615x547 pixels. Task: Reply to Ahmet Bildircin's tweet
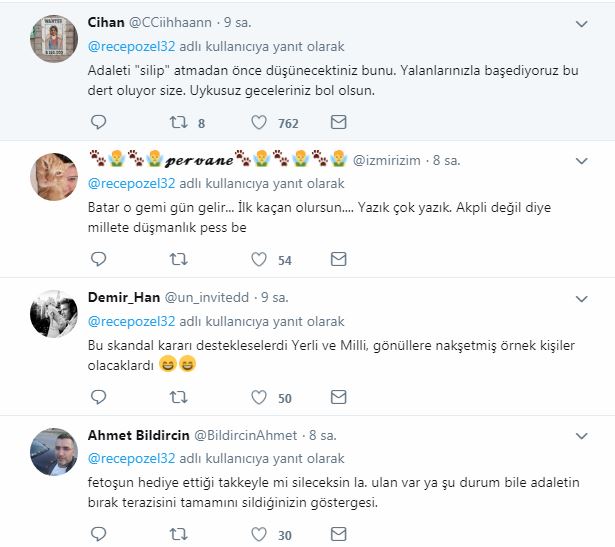98,534
